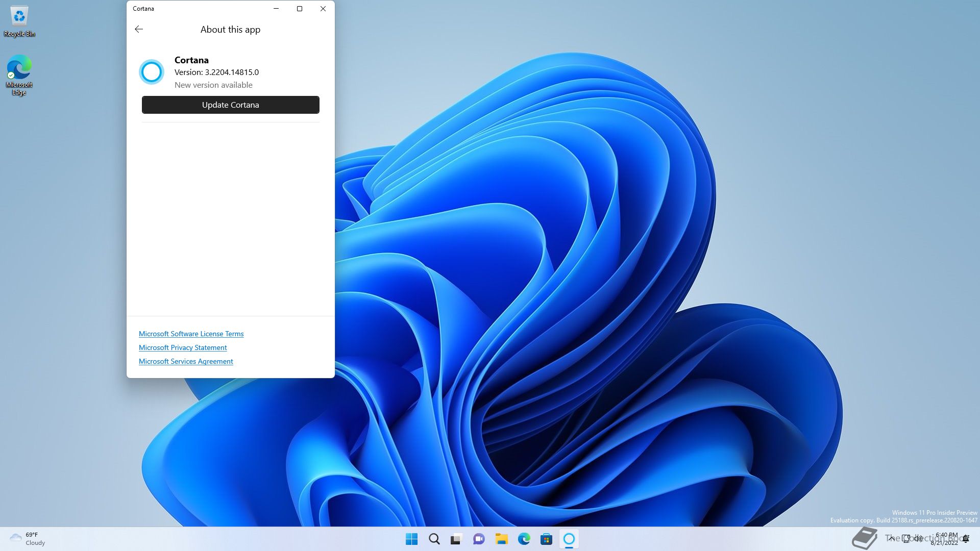Select the Microsoft Edge desktop shortcut
The image size is (980, 551).
[x=19, y=75]
